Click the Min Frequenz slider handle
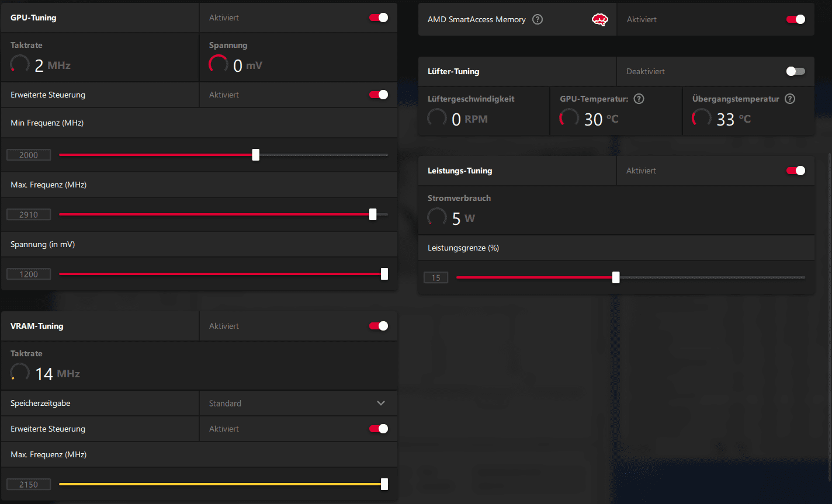Viewport: 832px width, 504px height. (x=255, y=155)
